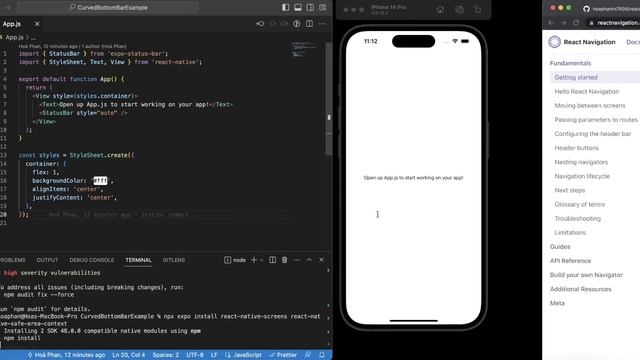Click 'StyleSheet.create' in line 13
640x360 pixels.
(x=98, y=155)
